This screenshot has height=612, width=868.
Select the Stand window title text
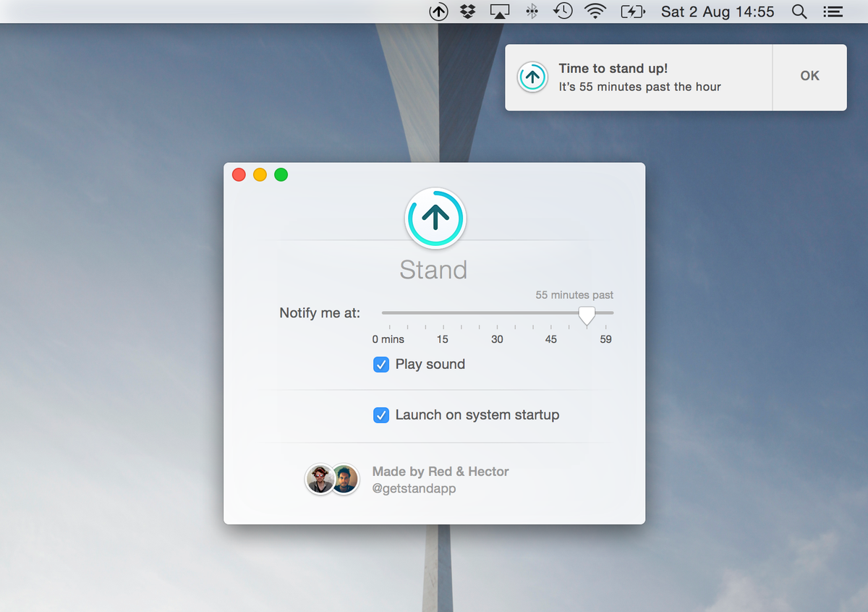434,269
